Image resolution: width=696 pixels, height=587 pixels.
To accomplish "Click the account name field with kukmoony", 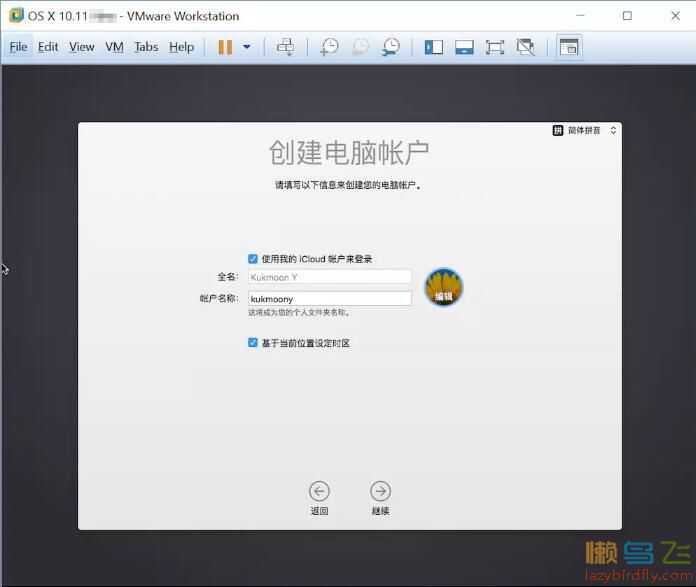I will coord(330,299).
